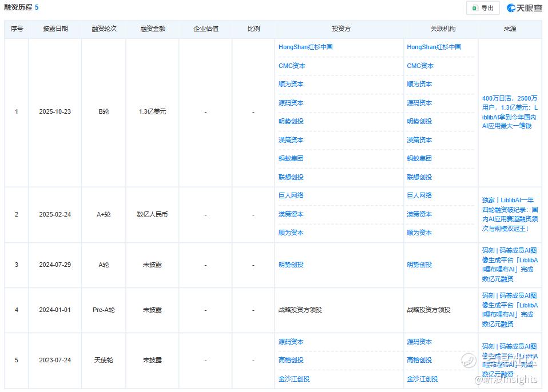
Task: Click the Excel icon in 导出 button
Action: [x=475, y=8]
